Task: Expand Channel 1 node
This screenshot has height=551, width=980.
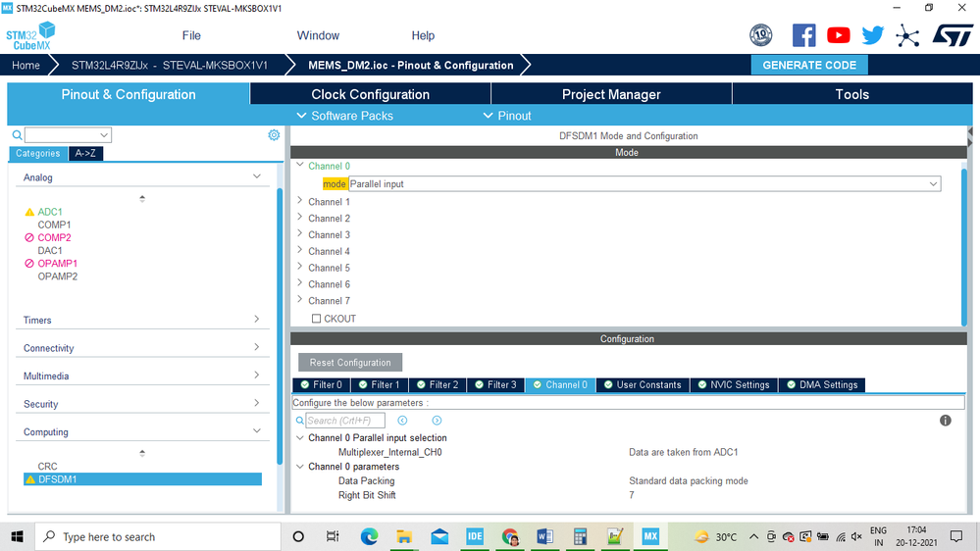Action: pyautogui.click(x=300, y=201)
